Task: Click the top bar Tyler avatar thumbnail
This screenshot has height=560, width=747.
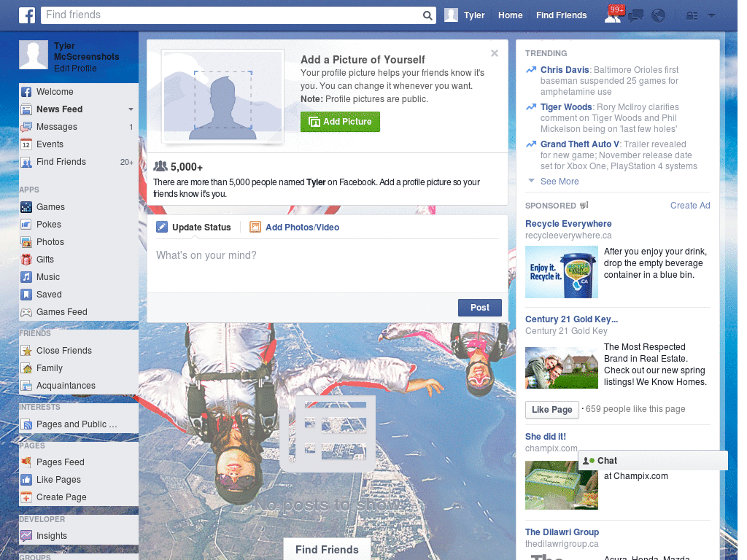Action: (451, 15)
